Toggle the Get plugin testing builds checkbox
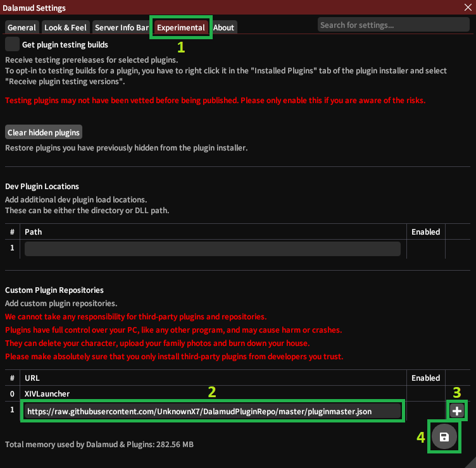This screenshot has height=468, width=476. click(x=13, y=44)
